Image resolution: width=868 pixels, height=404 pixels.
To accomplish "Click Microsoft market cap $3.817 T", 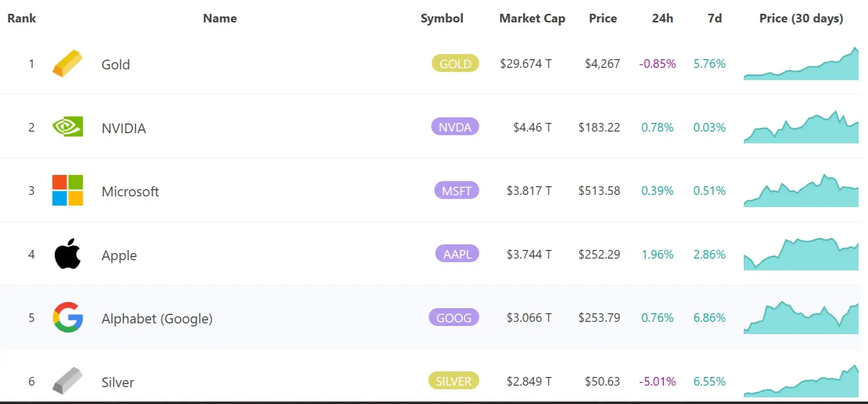I will 529,191.
